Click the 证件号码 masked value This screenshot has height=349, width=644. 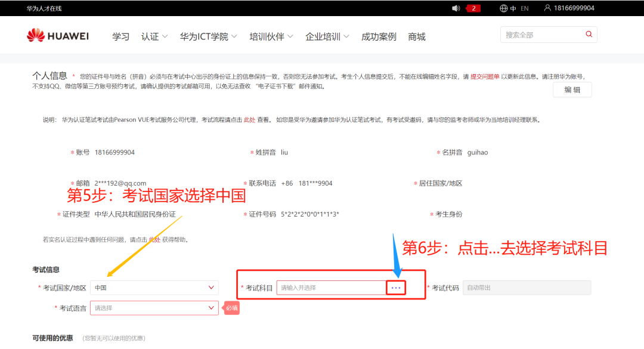310,214
